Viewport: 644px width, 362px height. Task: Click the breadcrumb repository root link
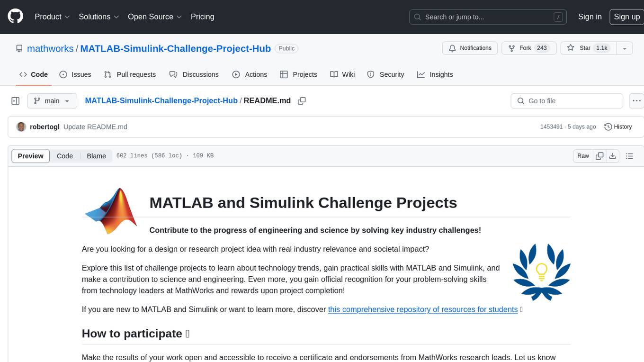click(x=161, y=101)
